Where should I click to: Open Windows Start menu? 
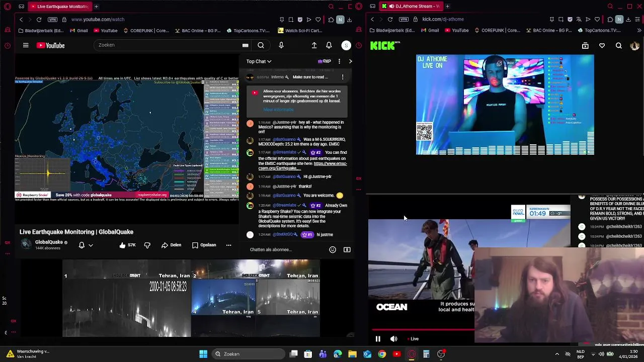pos(203,354)
